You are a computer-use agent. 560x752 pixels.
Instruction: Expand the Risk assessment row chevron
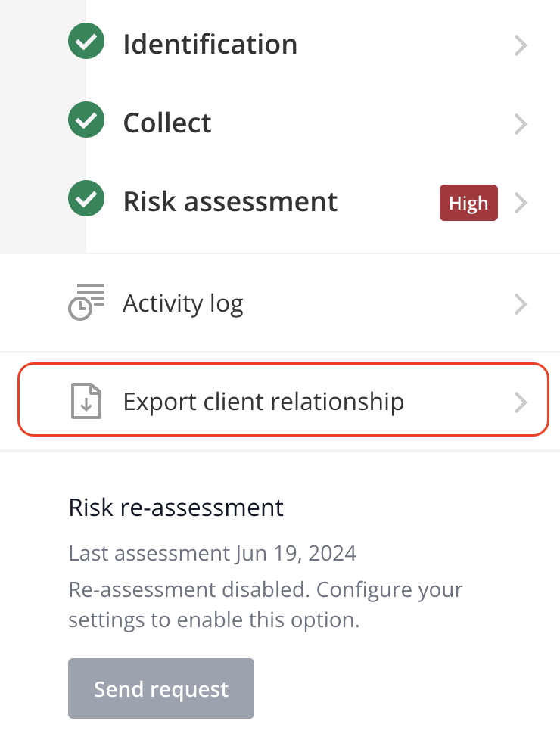[521, 203]
